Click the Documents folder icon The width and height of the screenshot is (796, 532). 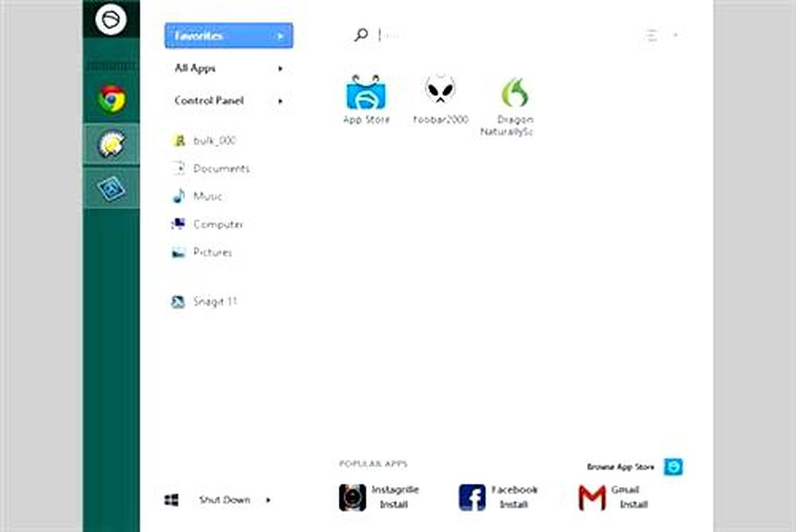[x=178, y=168]
